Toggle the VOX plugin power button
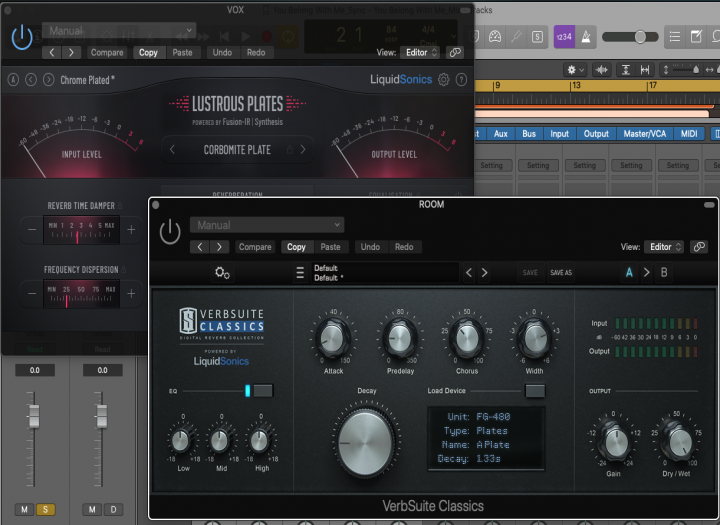This screenshot has height=525, width=720. pos(22,37)
